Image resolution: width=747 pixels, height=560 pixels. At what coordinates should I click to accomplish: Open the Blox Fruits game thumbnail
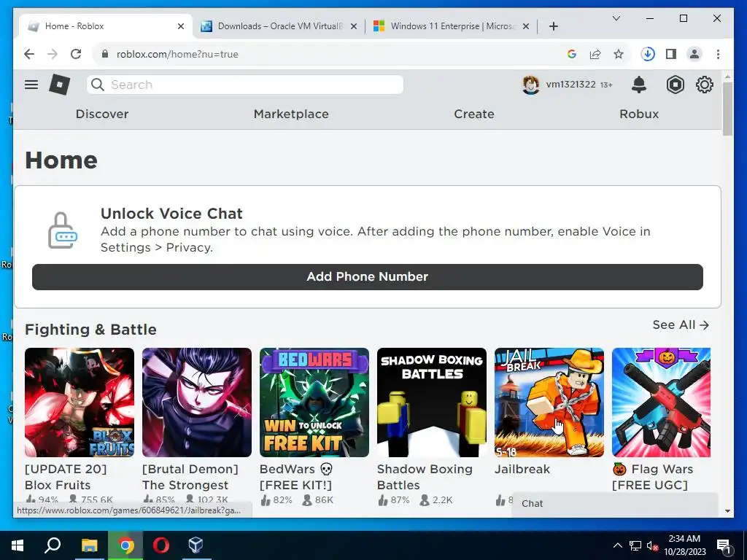point(80,402)
